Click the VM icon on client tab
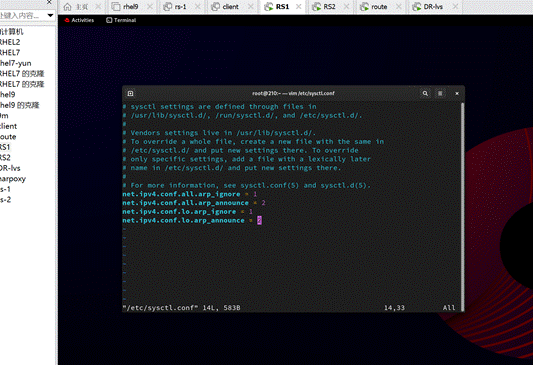This screenshot has height=365, width=533. 216,6
